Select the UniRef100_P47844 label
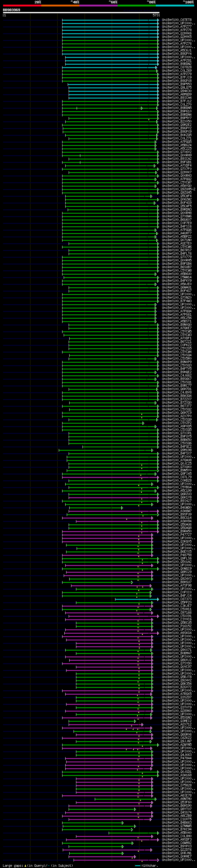The height and width of the screenshot is (868, 197). click(x=177, y=758)
